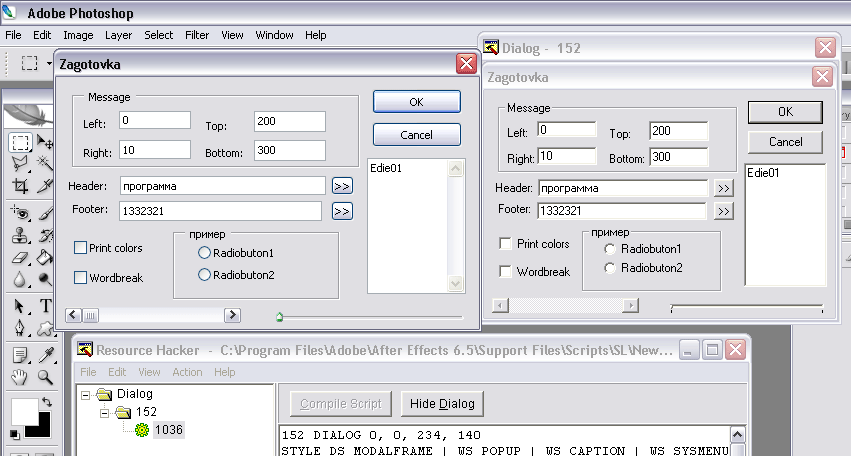
Task: Enable Wordbreak in front Zagotovka dialog
Action: coord(80,277)
